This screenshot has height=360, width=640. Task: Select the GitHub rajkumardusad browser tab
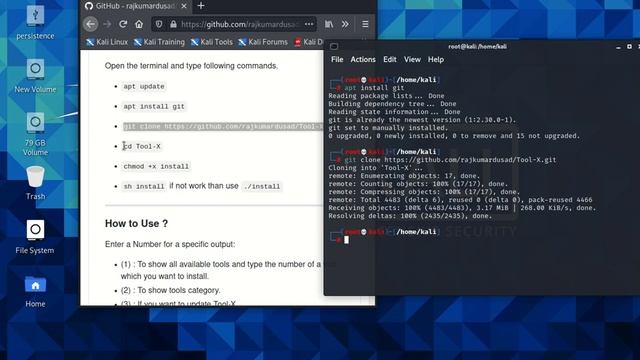click(136, 6)
